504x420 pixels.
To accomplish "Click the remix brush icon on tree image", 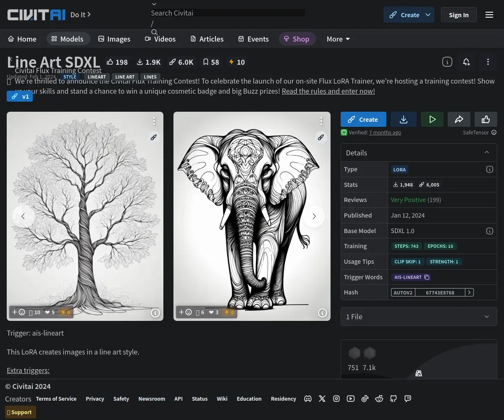I will click(154, 137).
